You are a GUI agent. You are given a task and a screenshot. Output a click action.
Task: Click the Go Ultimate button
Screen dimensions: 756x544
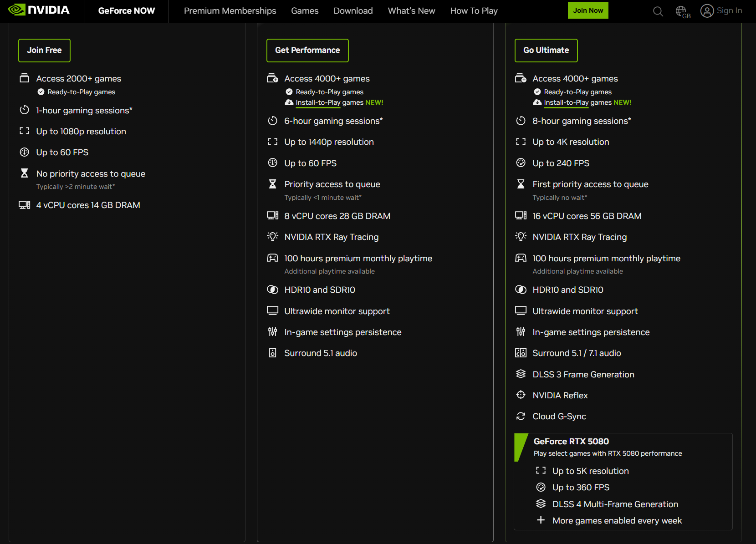click(546, 50)
